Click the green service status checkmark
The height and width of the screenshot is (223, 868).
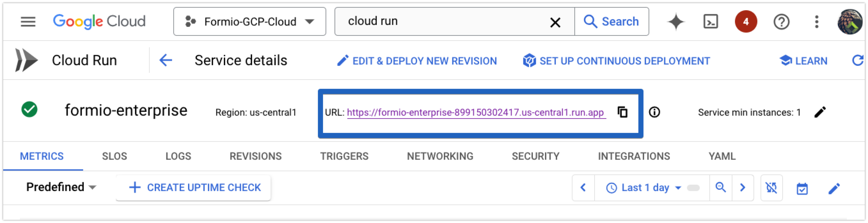click(29, 110)
